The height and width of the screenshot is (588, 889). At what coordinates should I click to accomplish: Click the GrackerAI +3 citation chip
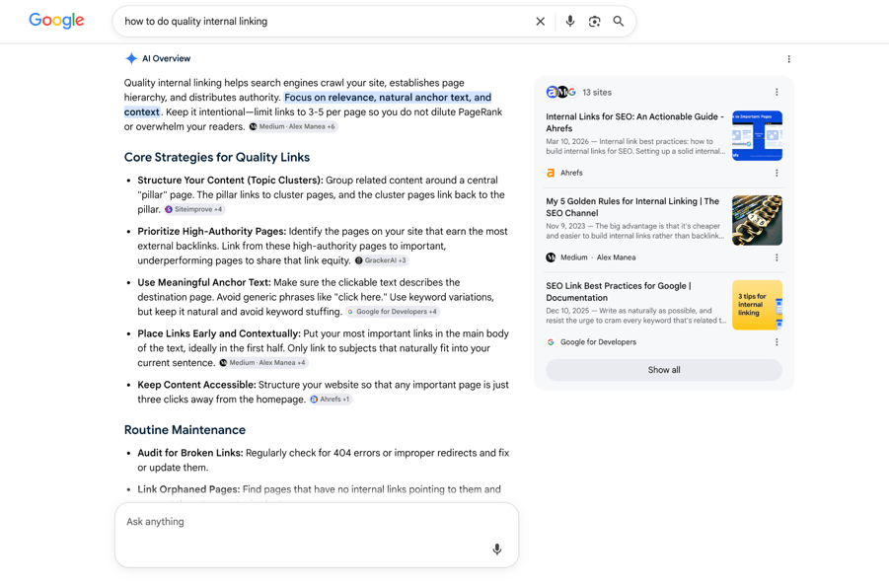coord(381,260)
